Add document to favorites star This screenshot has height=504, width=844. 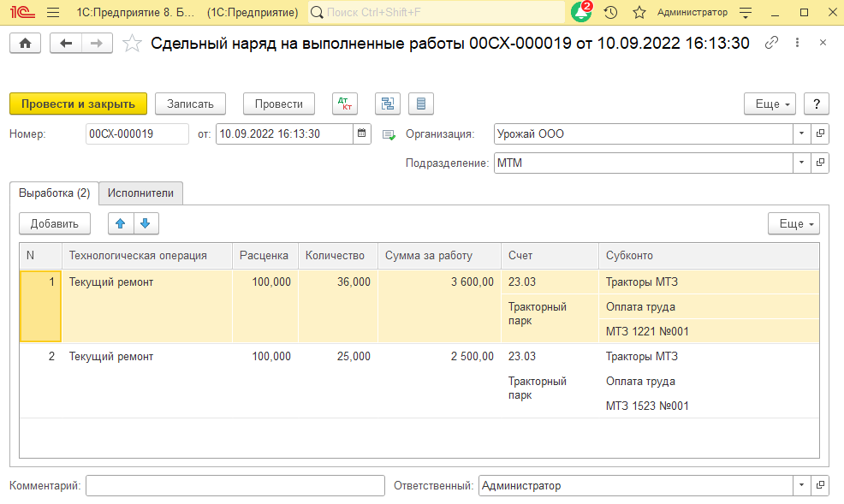pyautogui.click(x=639, y=13)
